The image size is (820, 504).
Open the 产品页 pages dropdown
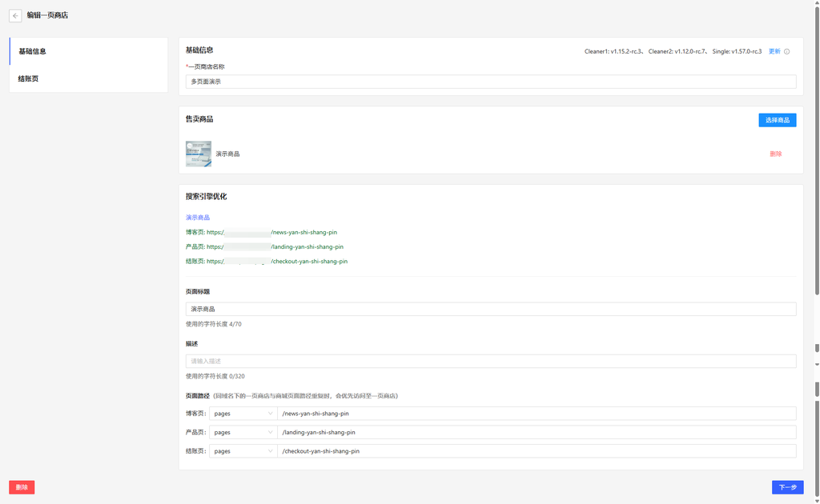click(x=243, y=432)
